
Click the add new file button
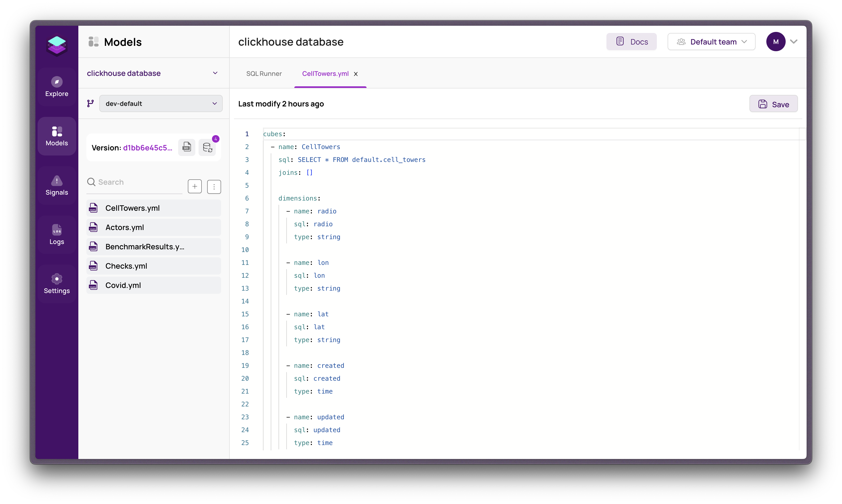(x=195, y=186)
